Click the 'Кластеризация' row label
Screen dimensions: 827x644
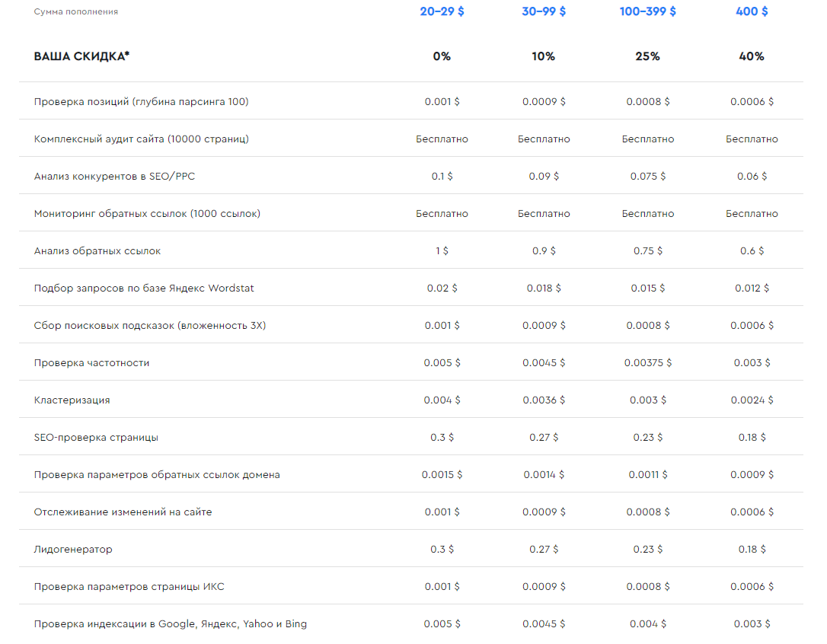tap(72, 400)
